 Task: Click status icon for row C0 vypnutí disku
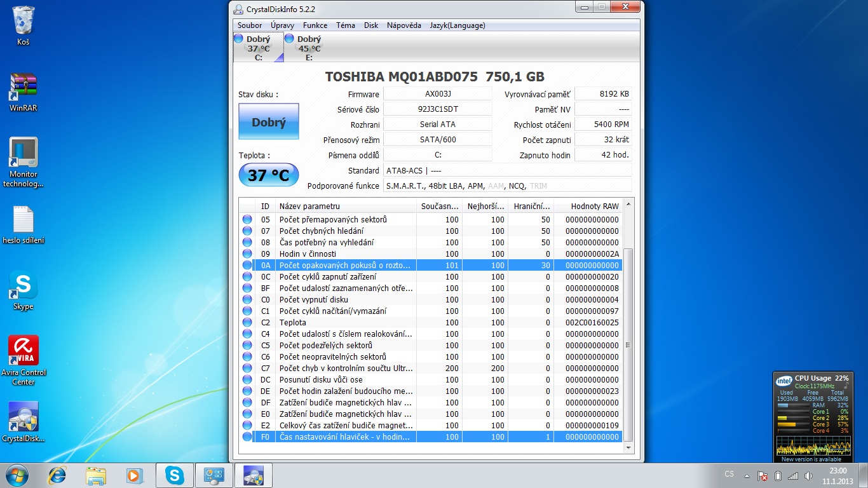click(x=247, y=299)
